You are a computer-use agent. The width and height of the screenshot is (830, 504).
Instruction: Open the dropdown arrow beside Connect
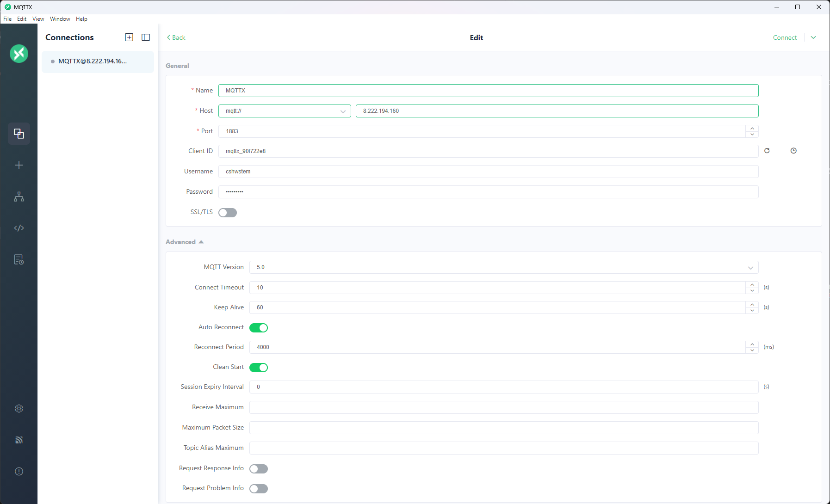[813, 37]
